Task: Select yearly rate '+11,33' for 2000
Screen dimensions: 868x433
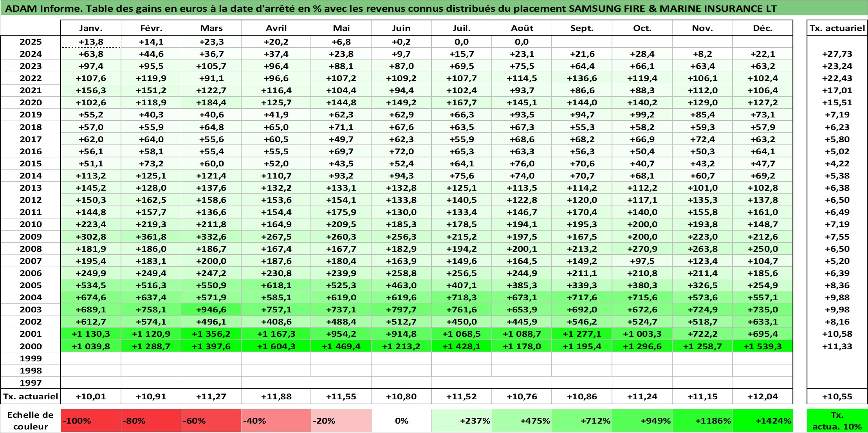Action: click(x=837, y=346)
